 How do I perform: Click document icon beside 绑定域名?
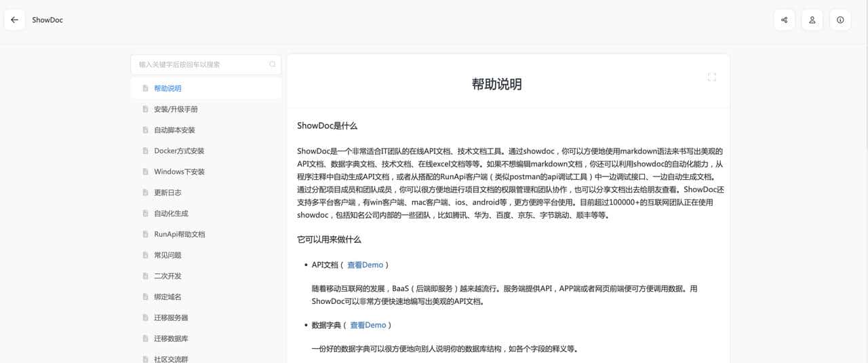145,297
